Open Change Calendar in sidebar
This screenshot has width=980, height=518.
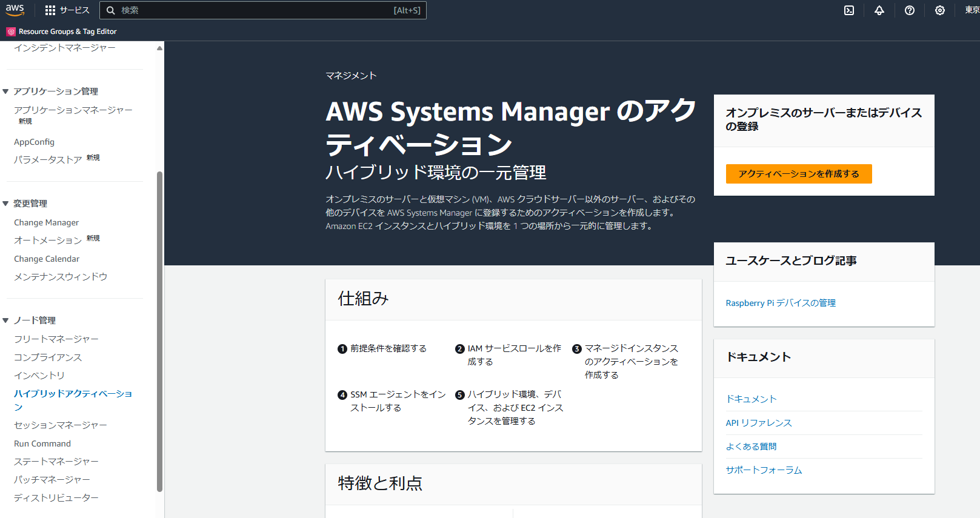pos(47,259)
